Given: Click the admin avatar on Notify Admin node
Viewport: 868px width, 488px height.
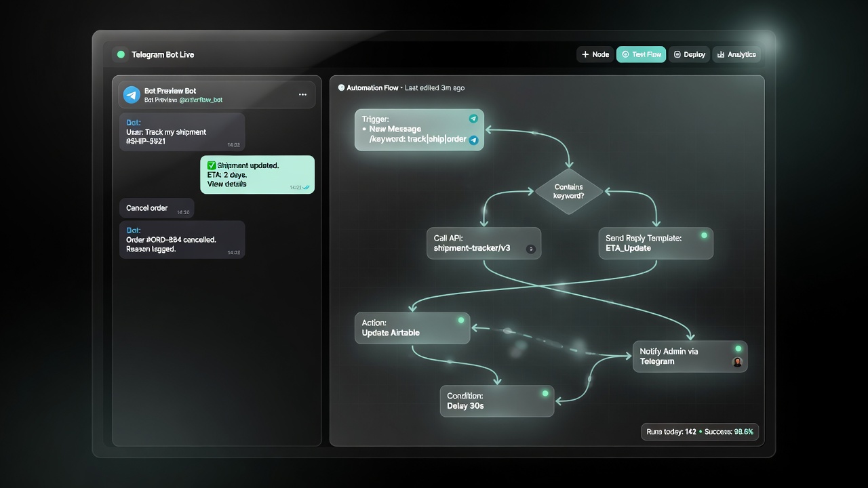Looking at the screenshot, I should [738, 362].
